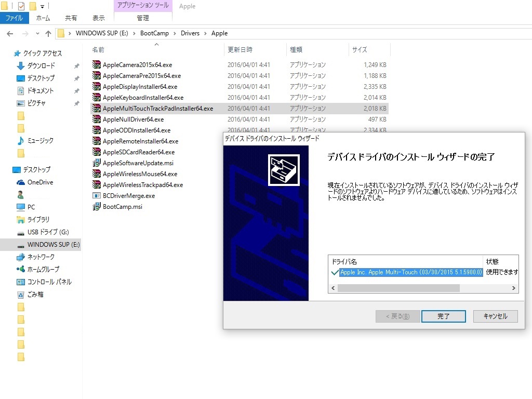The height and width of the screenshot is (399, 532).
Task: Click PC icon in navigation pane
Action: 21,207
